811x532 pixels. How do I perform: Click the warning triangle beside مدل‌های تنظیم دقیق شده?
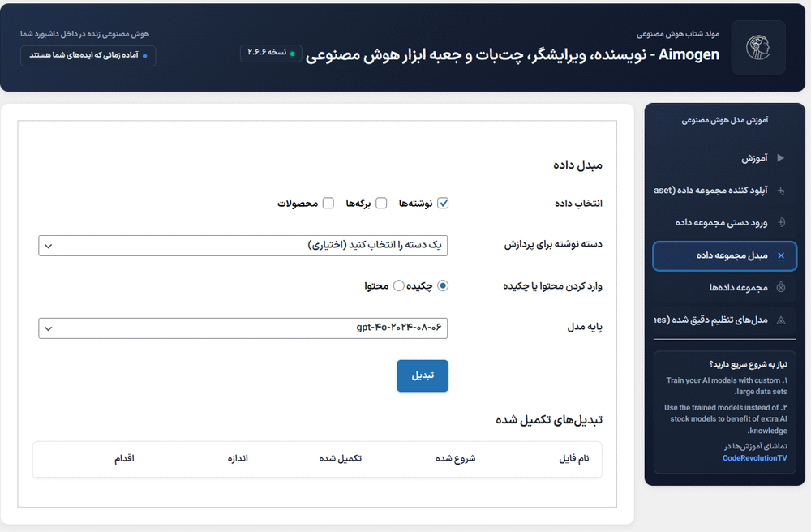click(x=781, y=320)
